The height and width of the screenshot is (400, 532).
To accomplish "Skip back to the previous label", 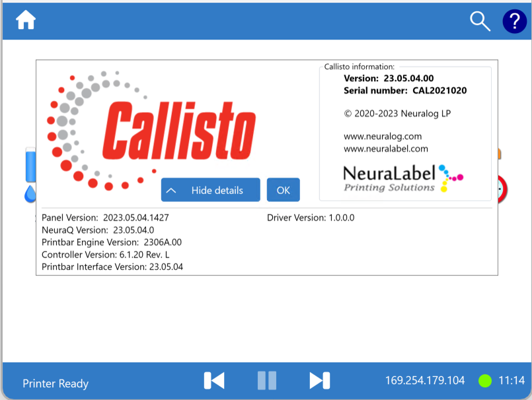I will [213, 380].
